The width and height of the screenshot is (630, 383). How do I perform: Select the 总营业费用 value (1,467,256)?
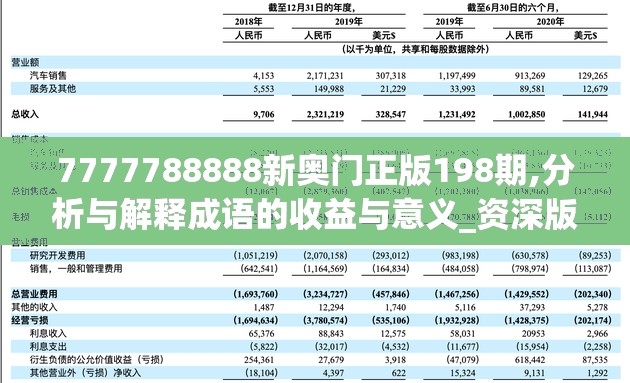[x=457, y=294]
